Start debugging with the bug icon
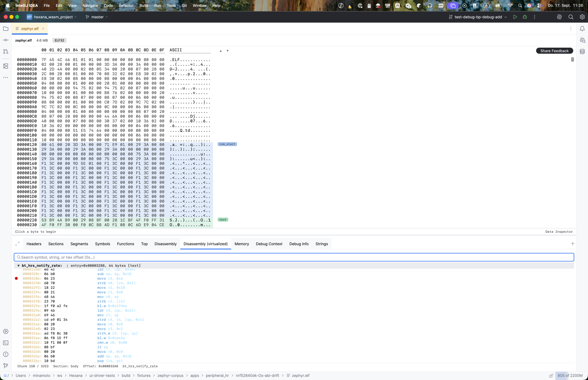Screen dimensions: 588x380 tap(525, 17)
